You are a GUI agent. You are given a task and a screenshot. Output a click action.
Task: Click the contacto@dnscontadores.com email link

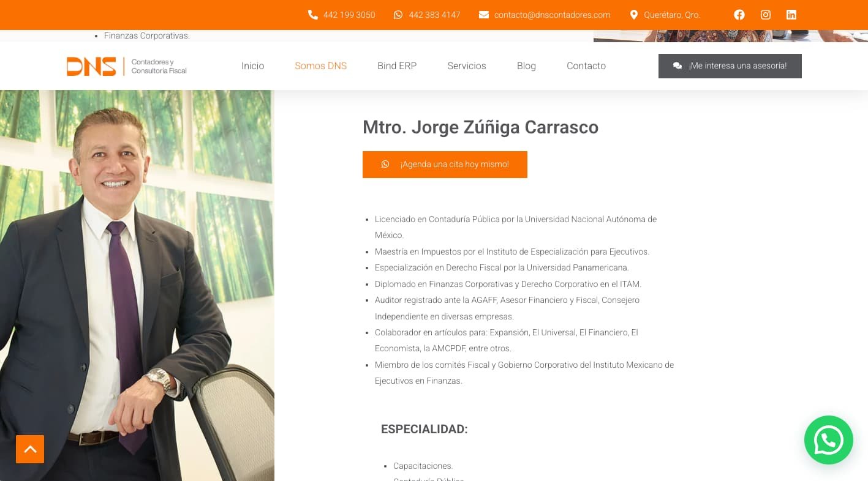click(x=553, y=15)
